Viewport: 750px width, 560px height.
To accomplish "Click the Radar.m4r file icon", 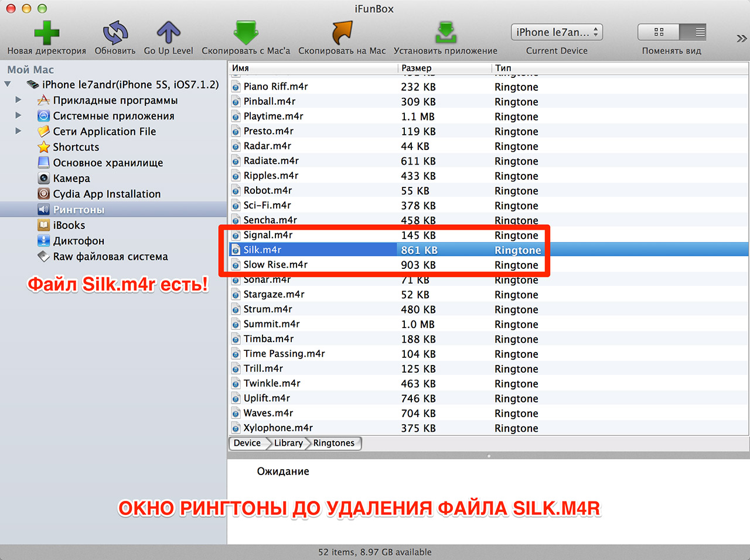I will tap(236, 146).
